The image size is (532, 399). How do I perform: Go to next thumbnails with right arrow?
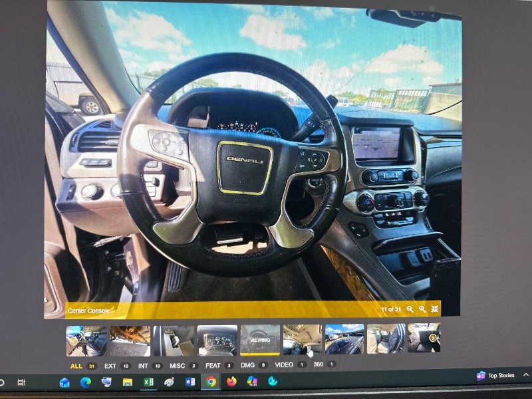pyautogui.click(x=433, y=338)
